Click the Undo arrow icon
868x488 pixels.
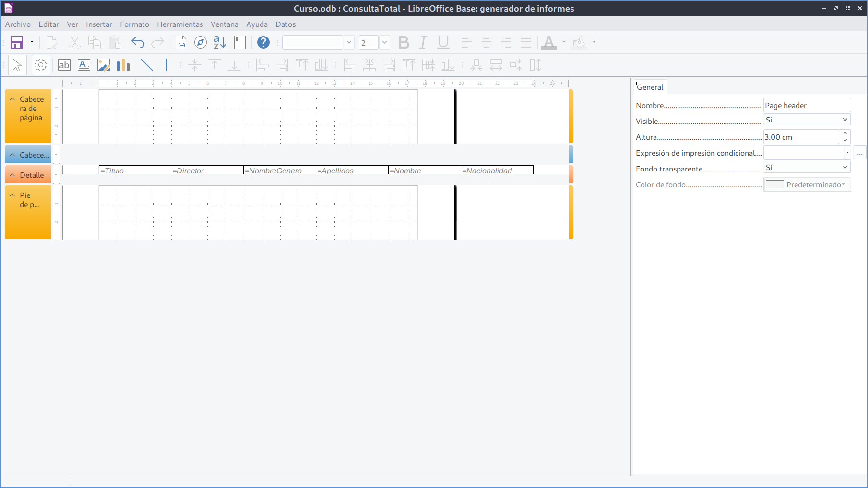pos(138,43)
